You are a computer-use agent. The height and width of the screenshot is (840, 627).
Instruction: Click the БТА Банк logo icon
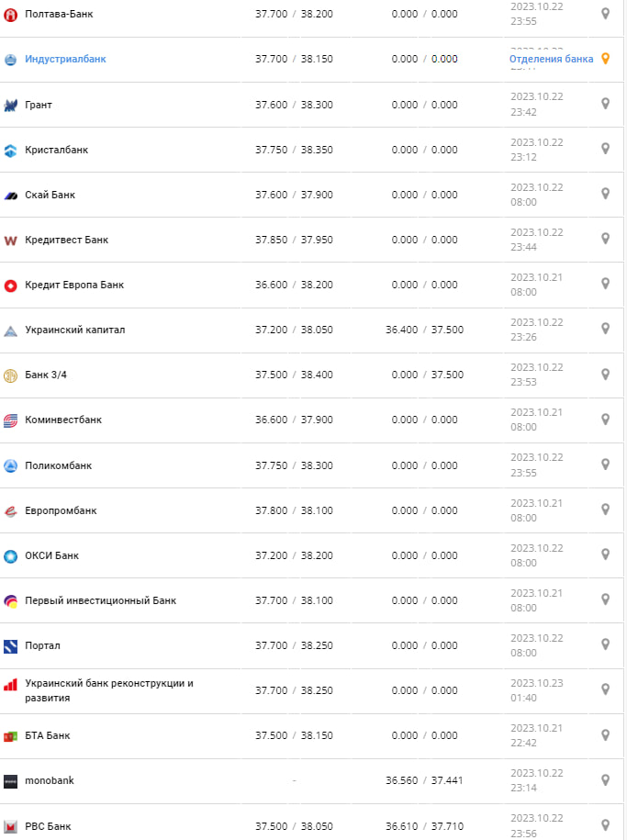pos(11,735)
